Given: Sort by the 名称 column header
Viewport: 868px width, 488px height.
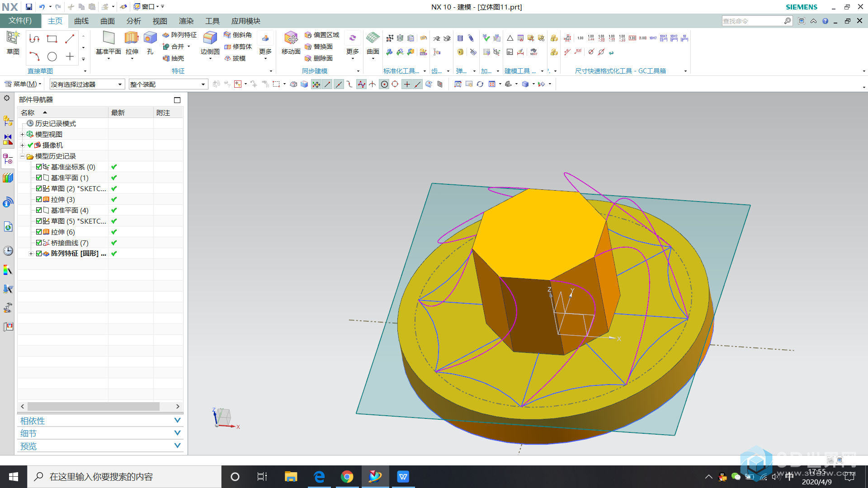Looking at the screenshot, I should point(63,113).
